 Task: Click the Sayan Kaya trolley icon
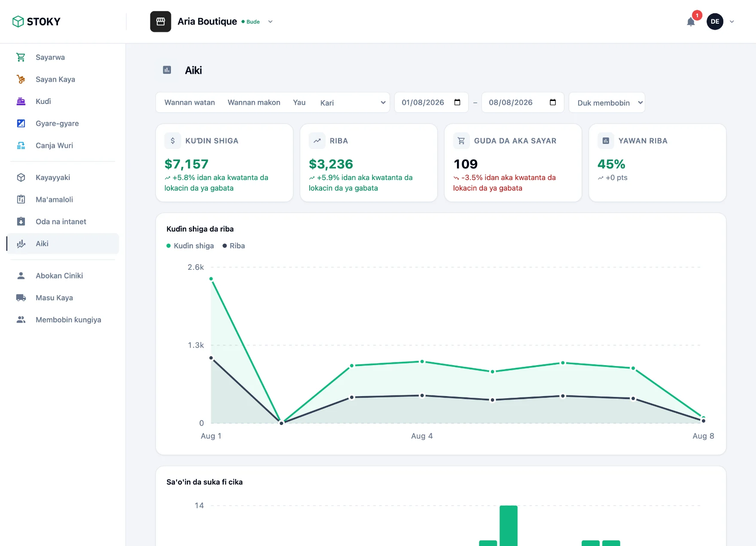pos(21,79)
